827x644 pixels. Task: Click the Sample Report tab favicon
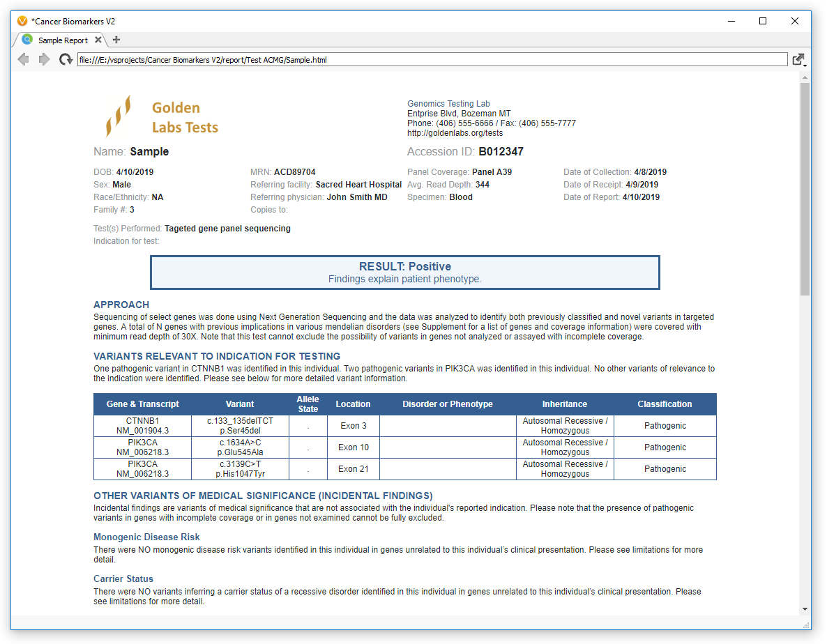[x=27, y=40]
